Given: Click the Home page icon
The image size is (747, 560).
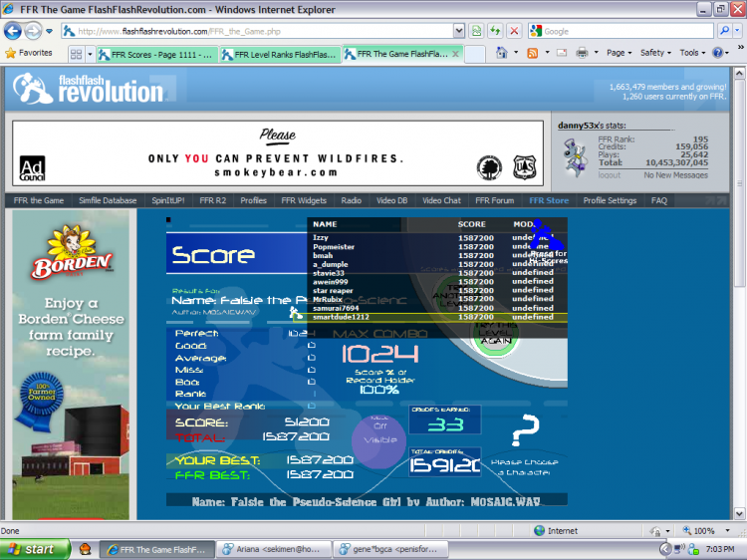Looking at the screenshot, I should 502,53.
